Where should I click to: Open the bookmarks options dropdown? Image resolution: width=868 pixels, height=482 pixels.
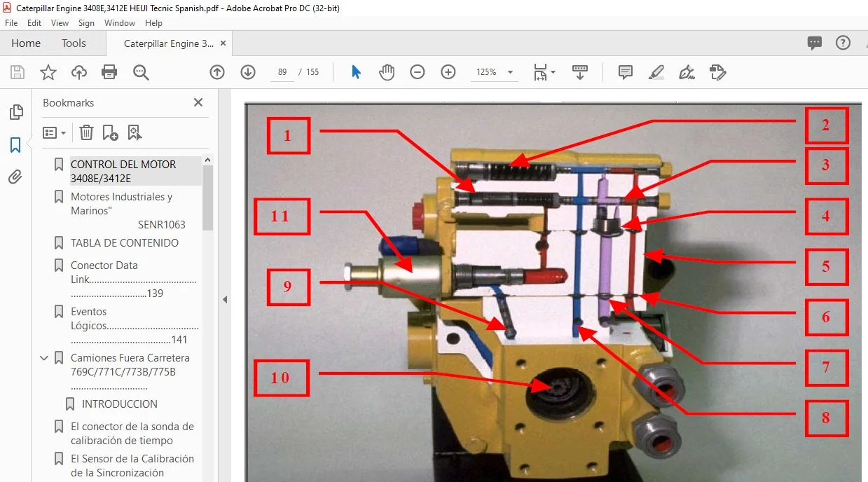[x=55, y=132]
